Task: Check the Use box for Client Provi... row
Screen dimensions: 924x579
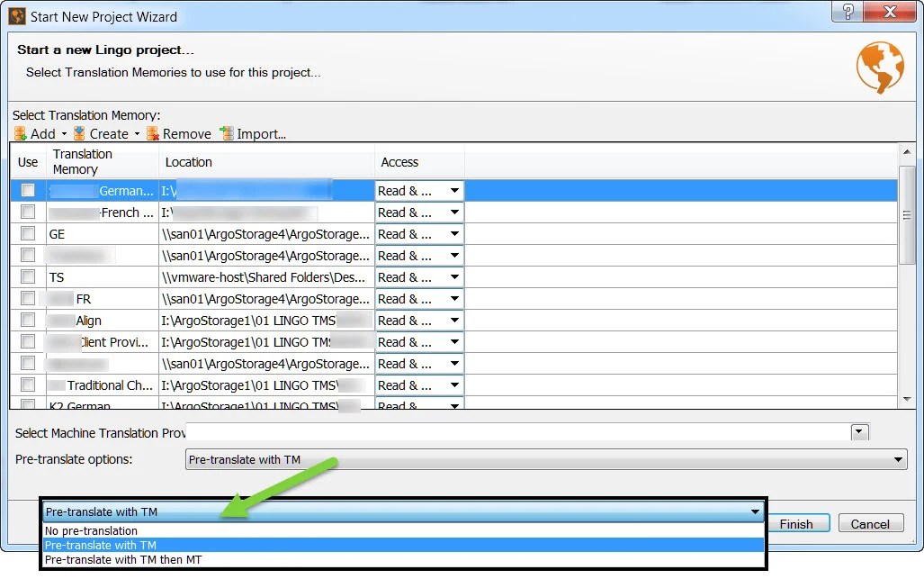Action: (28, 341)
